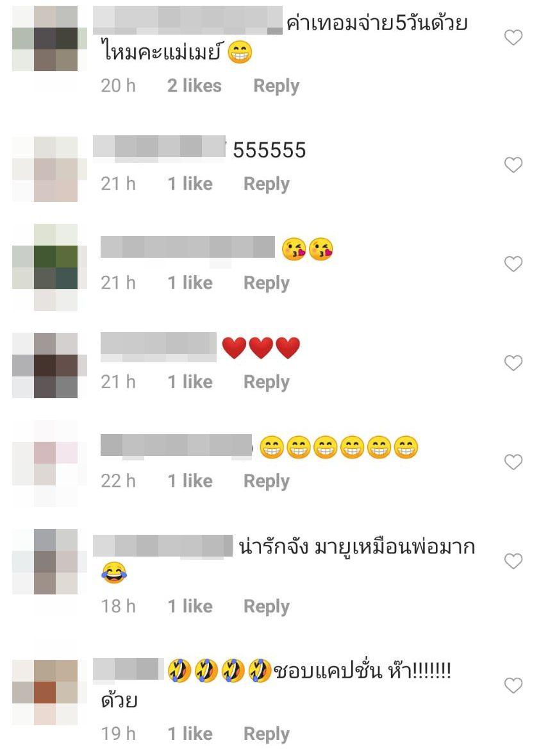Image resolution: width=557 pixels, height=756 pixels.
Task: Reply to three red hearts comment
Action: (267, 382)
